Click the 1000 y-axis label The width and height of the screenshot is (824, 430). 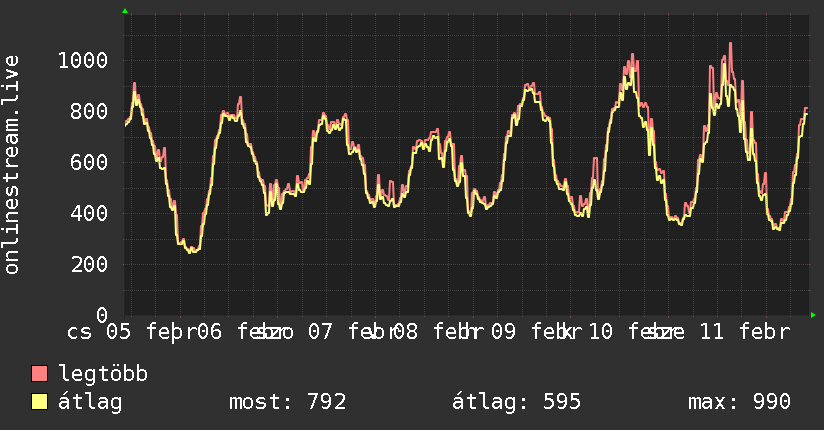(83, 60)
